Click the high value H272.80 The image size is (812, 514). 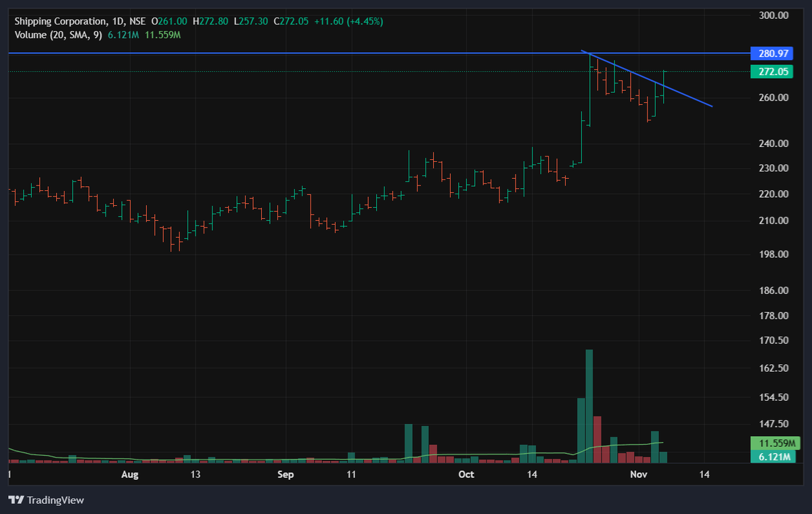[210, 21]
